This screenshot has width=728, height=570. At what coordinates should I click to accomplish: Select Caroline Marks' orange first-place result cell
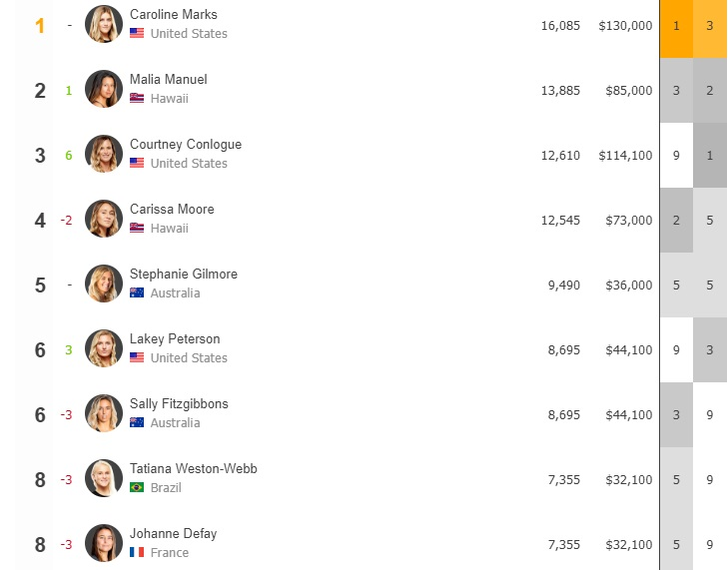tap(676, 27)
